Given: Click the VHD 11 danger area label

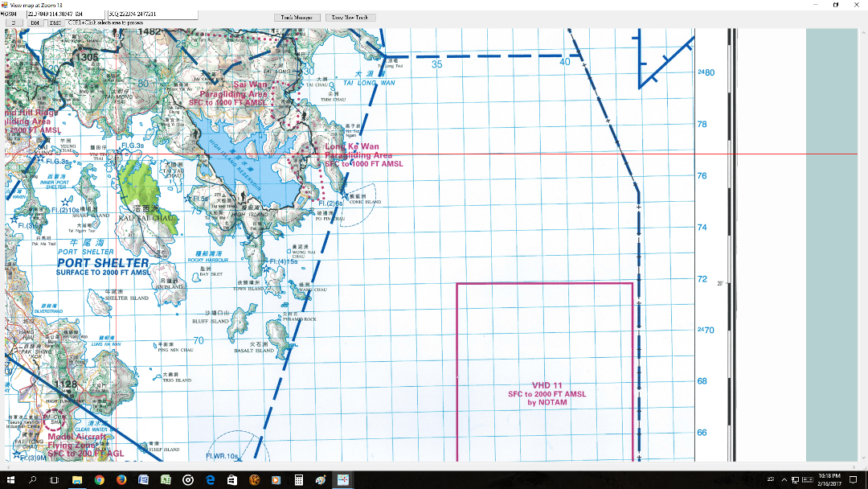Looking at the screenshot, I should [547, 394].
